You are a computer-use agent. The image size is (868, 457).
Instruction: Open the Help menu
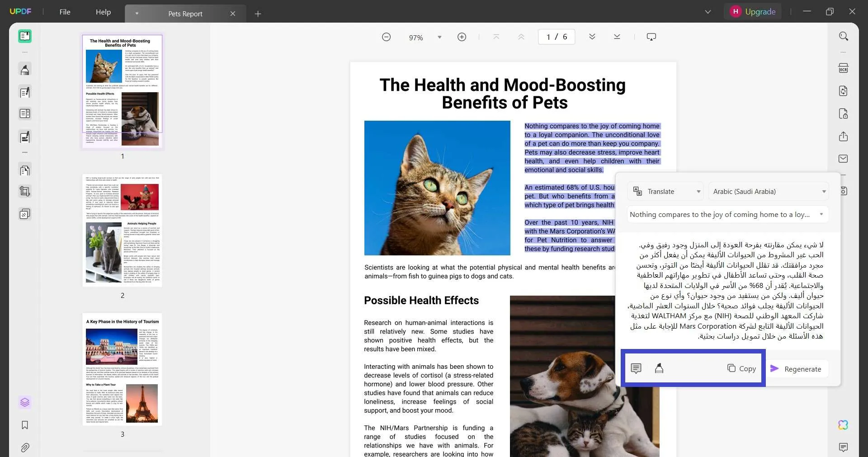(x=103, y=12)
